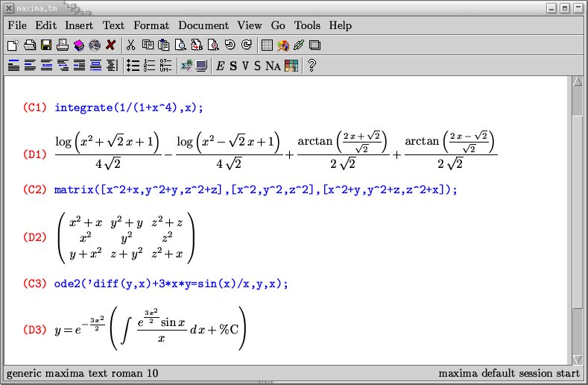Save the document with the floppy icon
The image size is (588, 385).
point(46,45)
